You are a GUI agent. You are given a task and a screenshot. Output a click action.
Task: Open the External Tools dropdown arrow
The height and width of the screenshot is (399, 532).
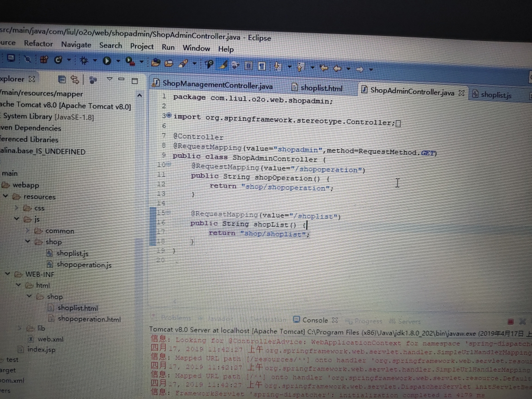(x=141, y=62)
